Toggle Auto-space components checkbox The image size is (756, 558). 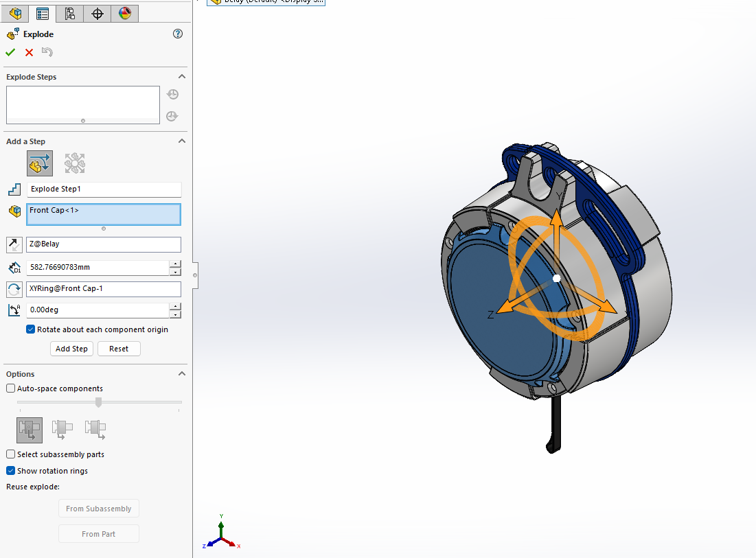click(x=10, y=388)
